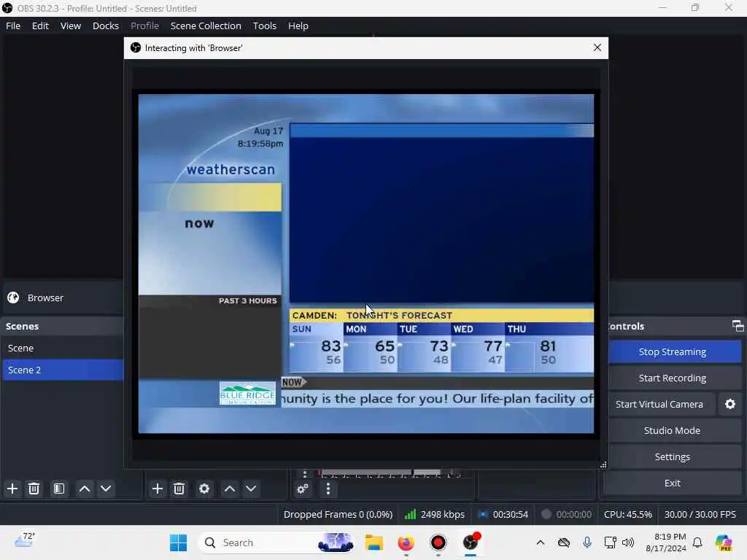Open the red record app in taskbar
Viewport: 747px width, 560px height.
click(x=438, y=542)
